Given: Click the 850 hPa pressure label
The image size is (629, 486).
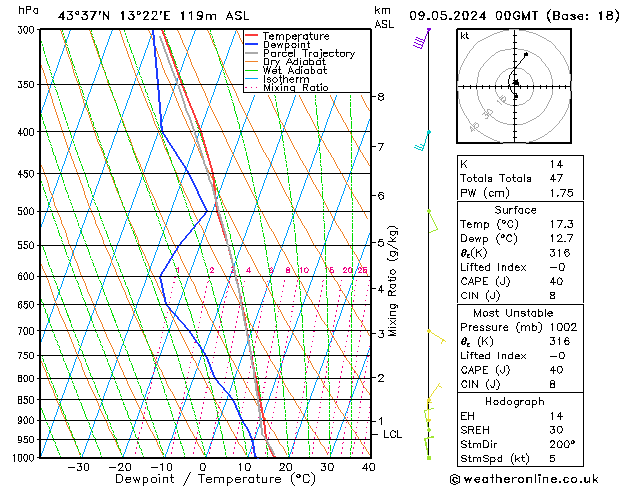Looking at the screenshot, I should coord(28,400).
